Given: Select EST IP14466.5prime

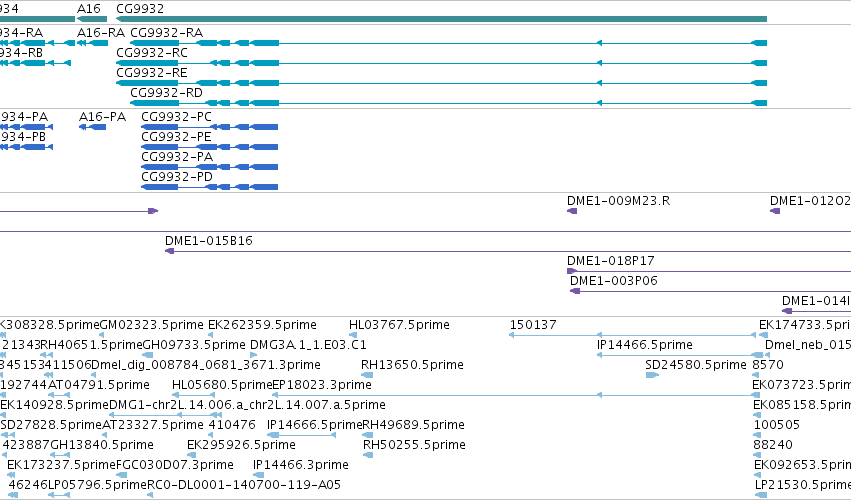Looking at the screenshot, I should [645, 345].
